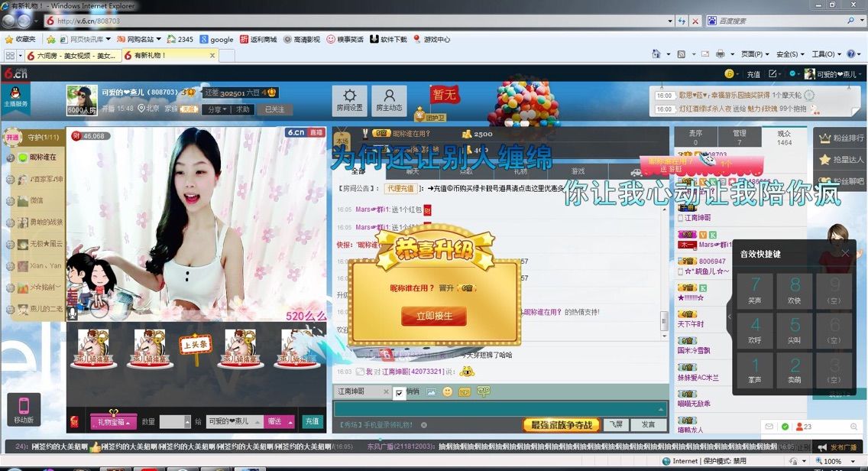Click the 代理充值 announcement link
The image size is (868, 471).
[x=400, y=188]
